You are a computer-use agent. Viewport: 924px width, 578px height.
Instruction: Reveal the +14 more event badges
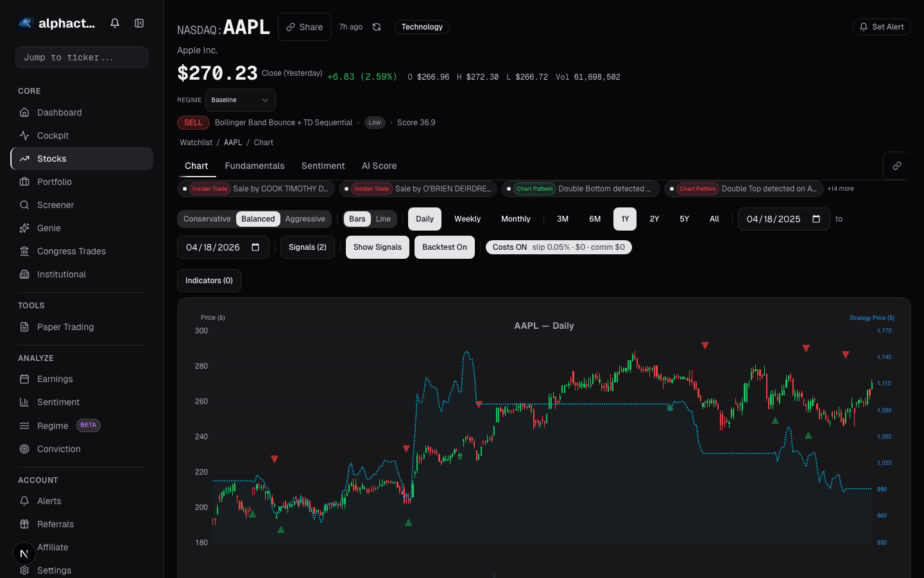[x=841, y=188]
